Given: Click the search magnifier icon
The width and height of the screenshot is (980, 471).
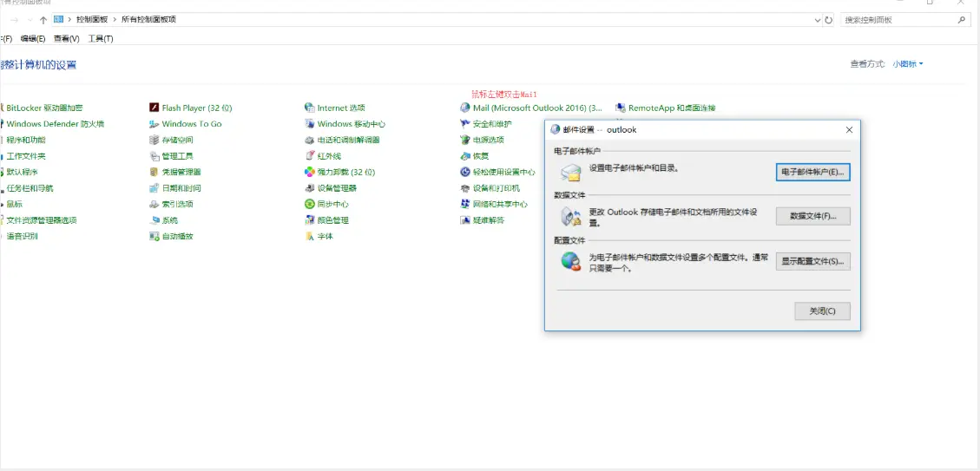Looking at the screenshot, I should click(x=962, y=20).
